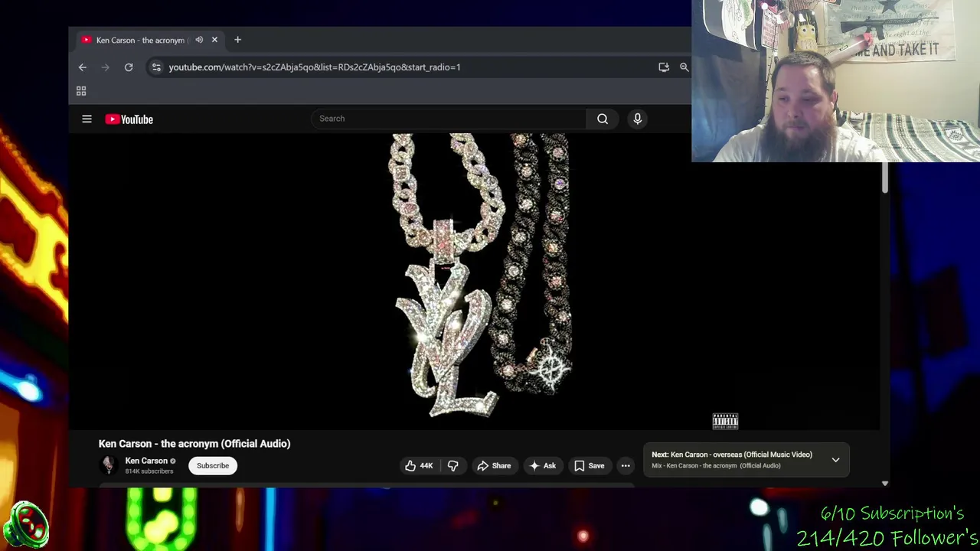Open the Ask AI button
The height and width of the screenshot is (551, 980).
tap(542, 465)
